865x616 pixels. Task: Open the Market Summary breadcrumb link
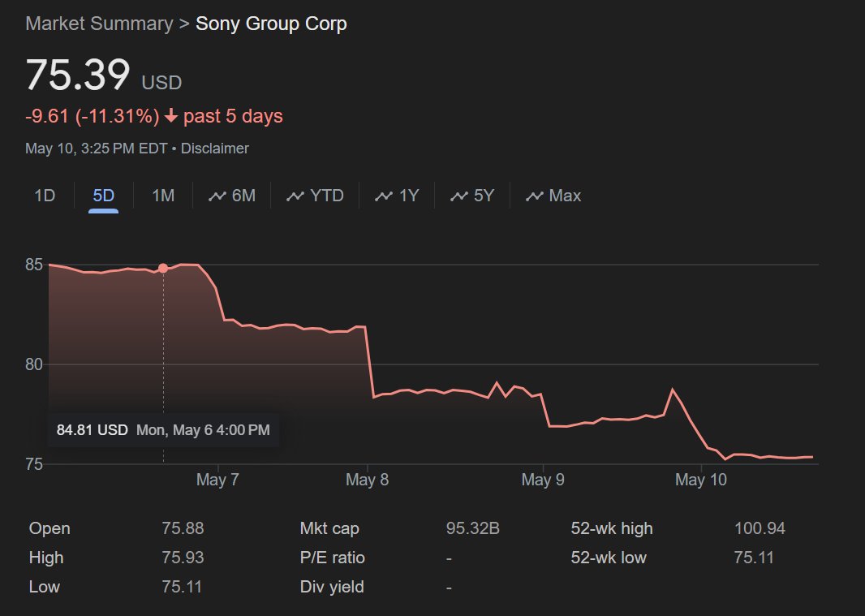99,24
